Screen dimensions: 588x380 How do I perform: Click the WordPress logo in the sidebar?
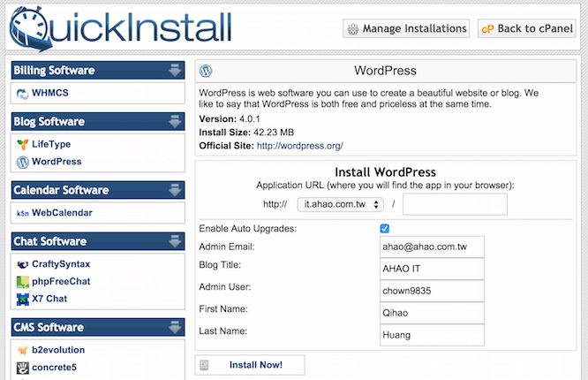22,162
